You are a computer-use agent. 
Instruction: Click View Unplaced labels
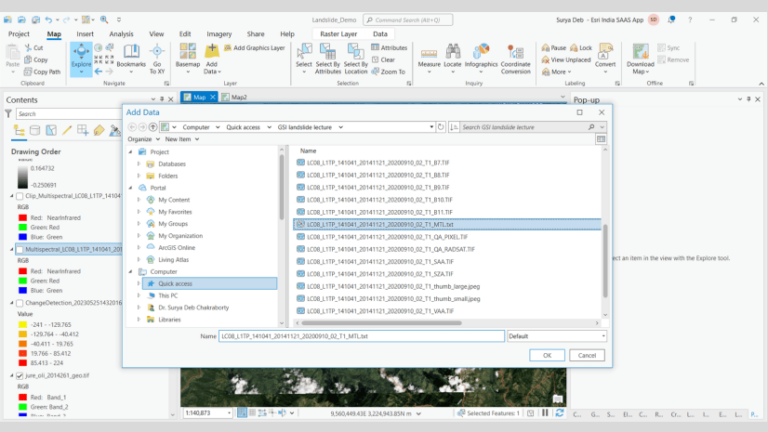coord(566,60)
